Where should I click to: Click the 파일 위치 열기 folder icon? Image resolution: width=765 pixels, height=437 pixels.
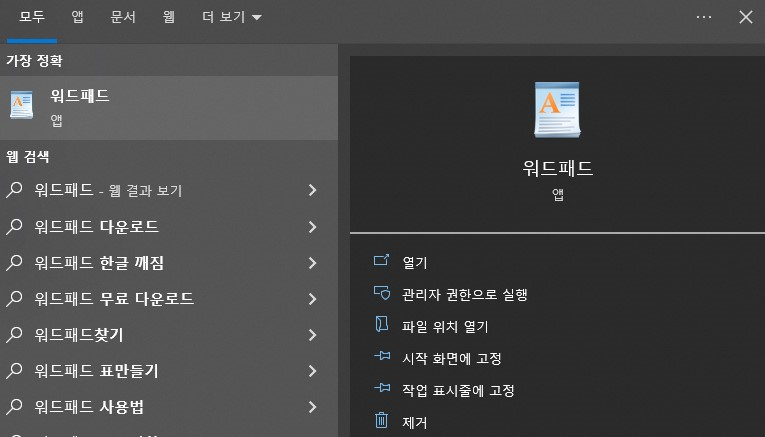[382, 324]
